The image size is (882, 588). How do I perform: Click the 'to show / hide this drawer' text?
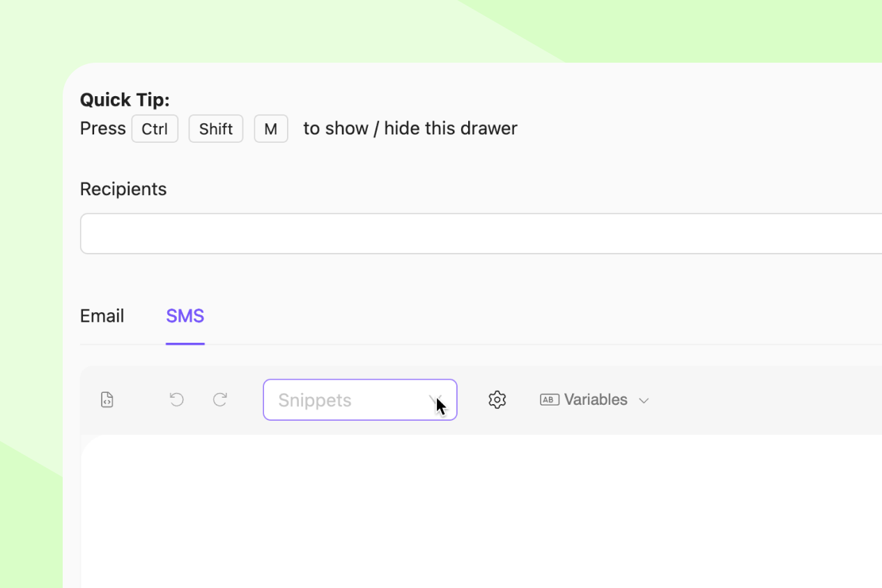point(410,129)
